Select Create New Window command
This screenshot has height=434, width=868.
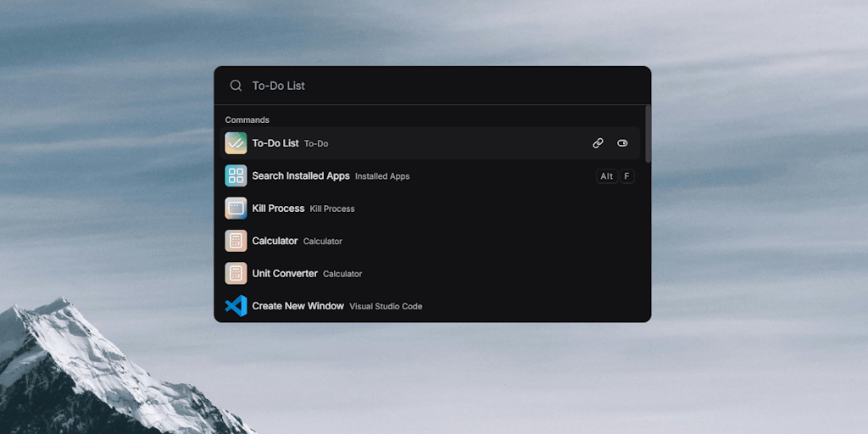(x=430, y=306)
